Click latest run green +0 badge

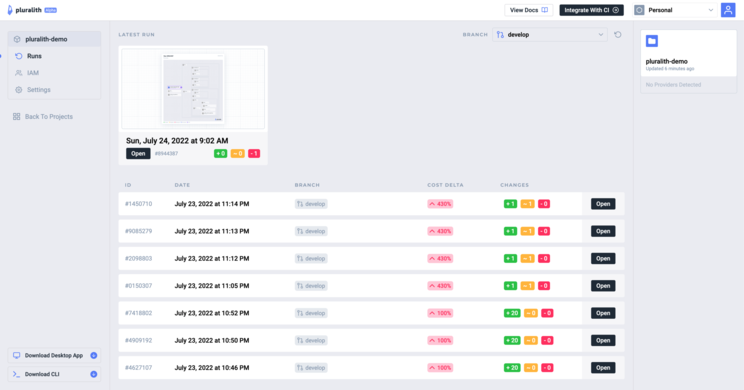[220, 153]
